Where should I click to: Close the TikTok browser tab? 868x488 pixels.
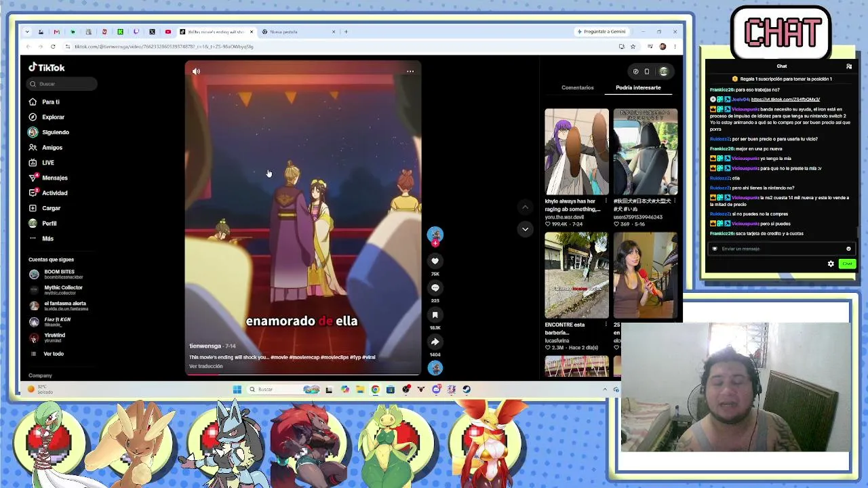click(x=252, y=32)
